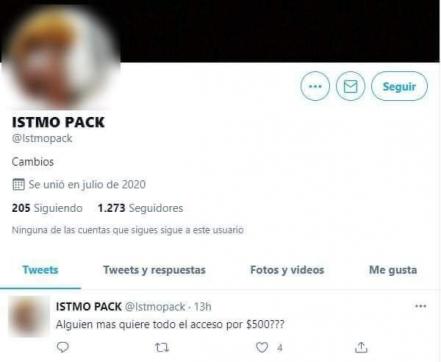Open the tweet's 13h timestamp link

[203, 307]
